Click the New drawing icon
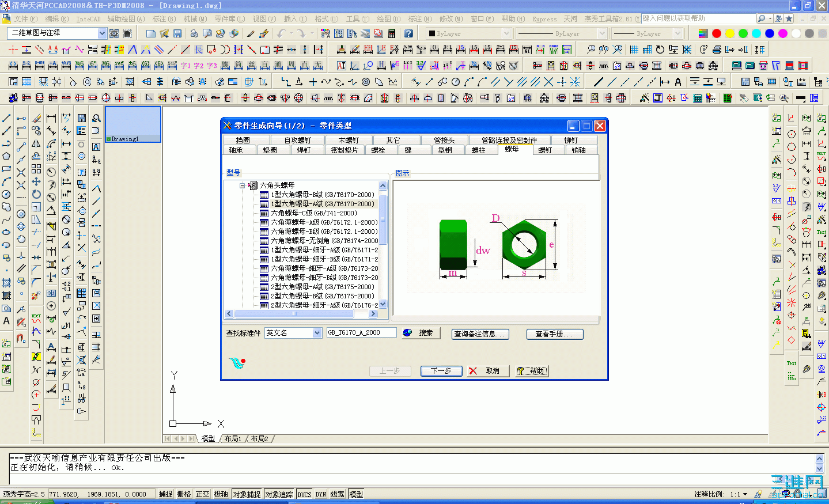This screenshot has width=829, height=504. tap(150, 33)
